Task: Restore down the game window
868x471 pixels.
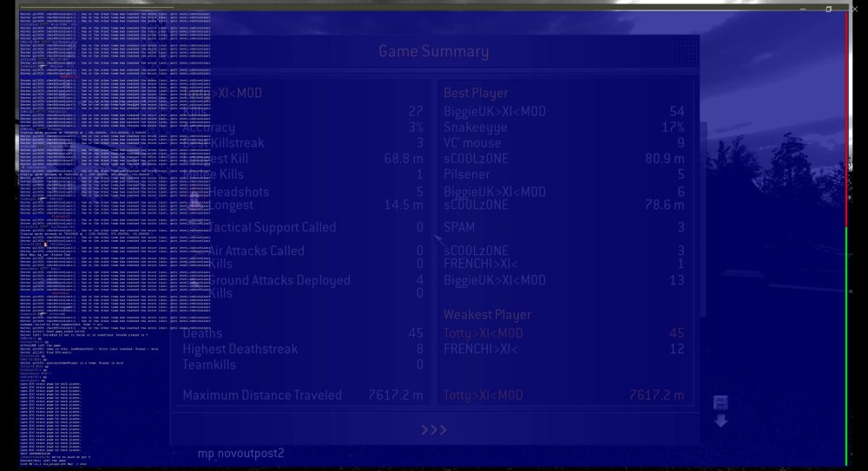Action: [829, 9]
